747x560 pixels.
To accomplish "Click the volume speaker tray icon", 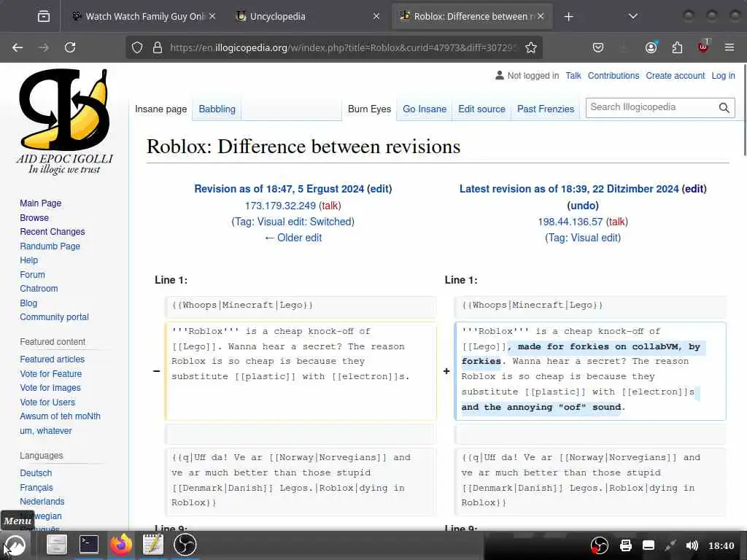I will click(692, 545).
